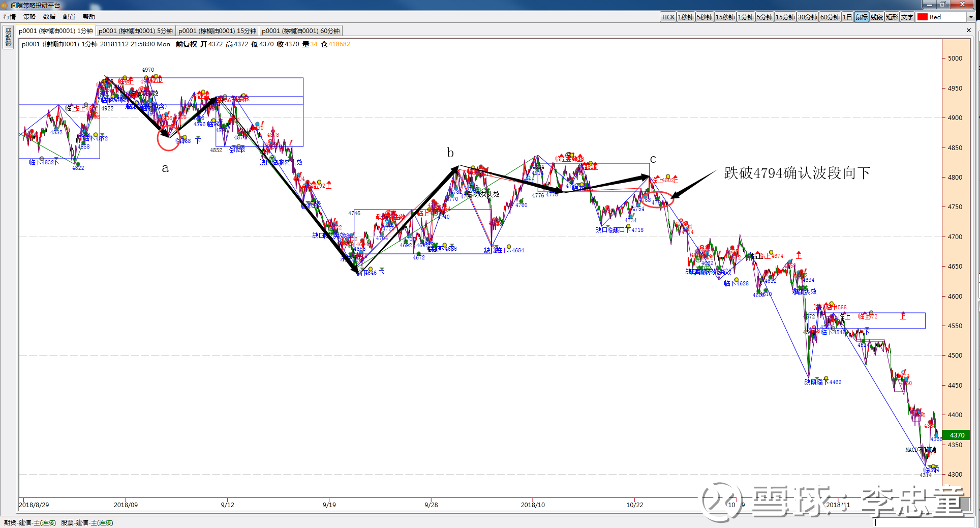This screenshot has height=528, width=980.
Task: Select the p0001 棕榈油0001 1分钟 tab
Action: pyautogui.click(x=56, y=31)
